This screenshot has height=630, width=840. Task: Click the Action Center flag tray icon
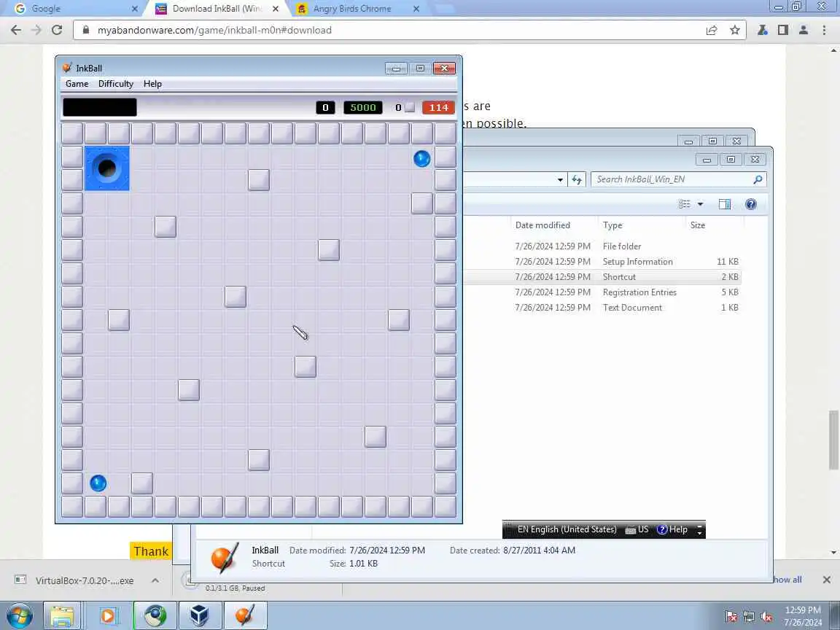[x=731, y=617]
